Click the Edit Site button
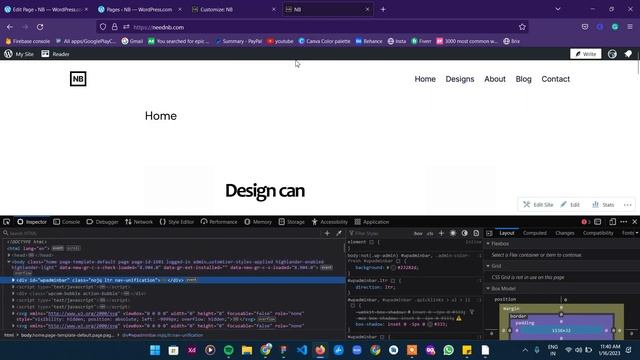 pyautogui.click(x=538, y=204)
